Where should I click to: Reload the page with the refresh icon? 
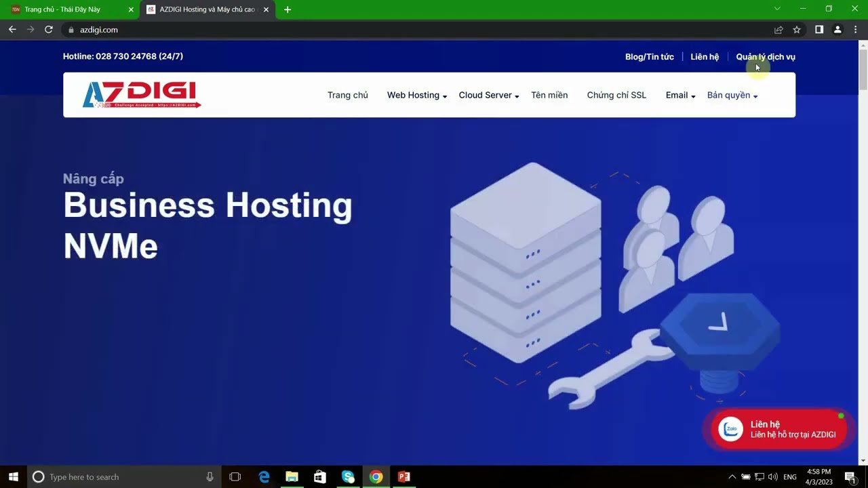coord(49,30)
